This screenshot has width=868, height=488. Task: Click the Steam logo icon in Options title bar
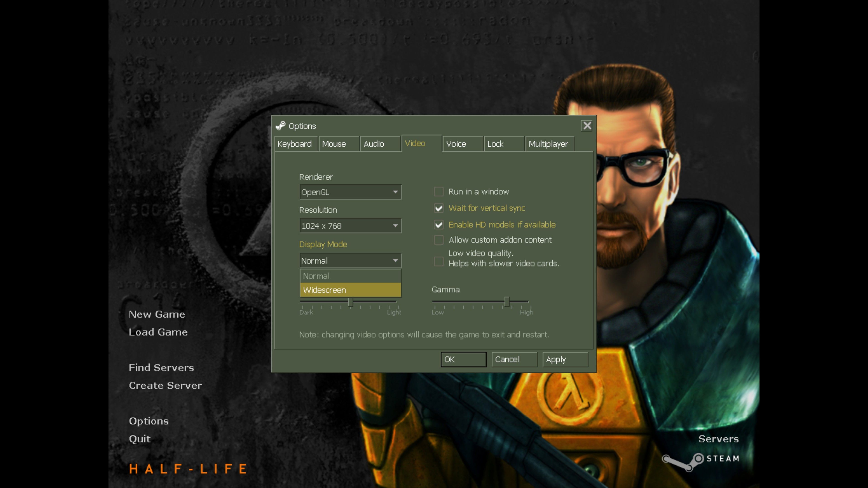pos(280,126)
